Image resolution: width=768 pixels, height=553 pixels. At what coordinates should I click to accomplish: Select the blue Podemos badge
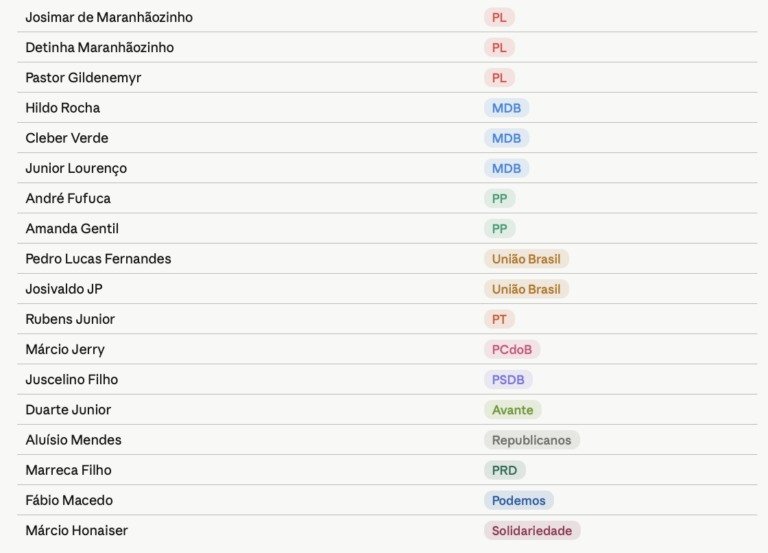coord(518,500)
